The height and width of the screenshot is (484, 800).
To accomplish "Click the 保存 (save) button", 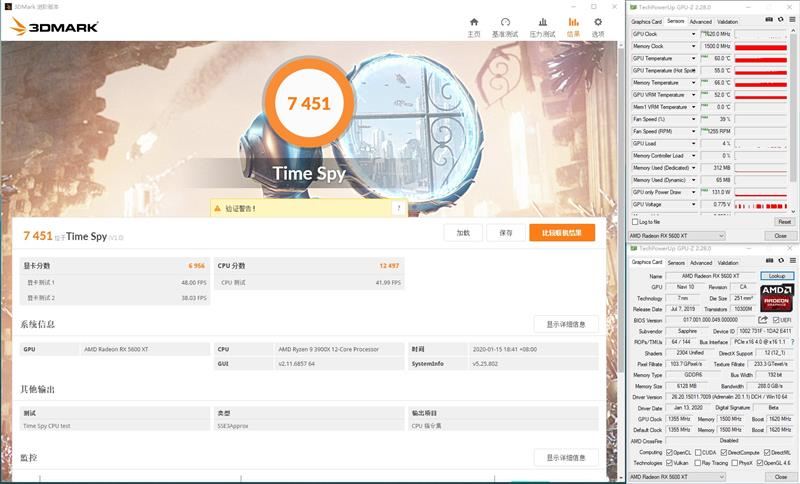I will tap(506, 233).
